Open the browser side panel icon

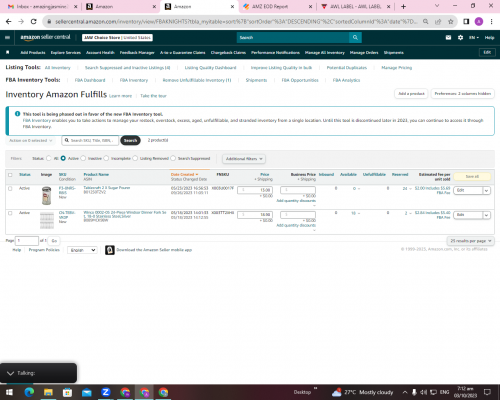pyautogui.click(x=466, y=21)
